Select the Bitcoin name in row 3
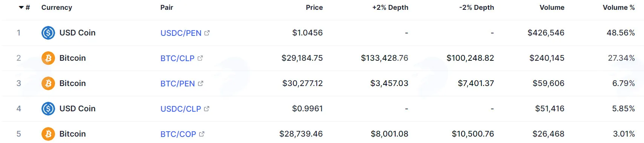The height and width of the screenshot is (143, 644). pyautogui.click(x=73, y=83)
